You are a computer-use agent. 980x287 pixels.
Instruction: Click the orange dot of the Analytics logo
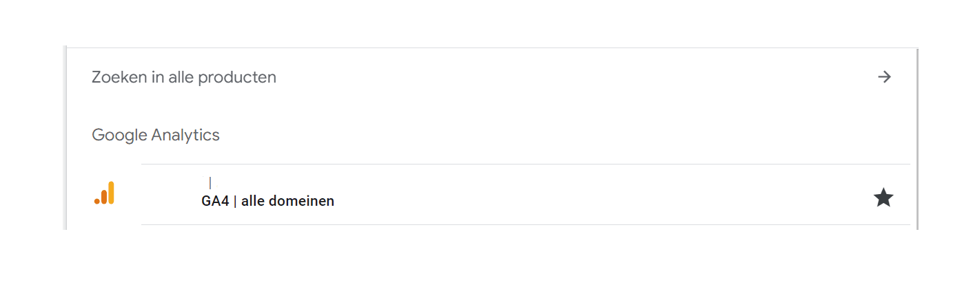point(97,201)
